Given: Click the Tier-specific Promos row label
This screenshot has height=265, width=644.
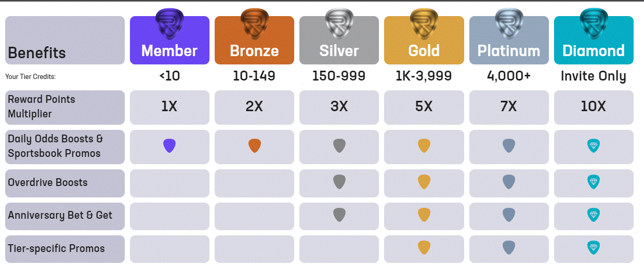Looking at the screenshot, I should pos(65,248).
